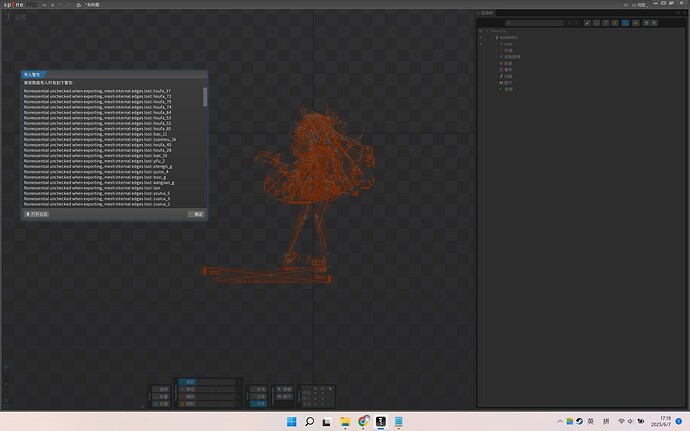Toggle second dot in Options 图片 row
This screenshot has height=431, width=690.
tap(323, 399)
